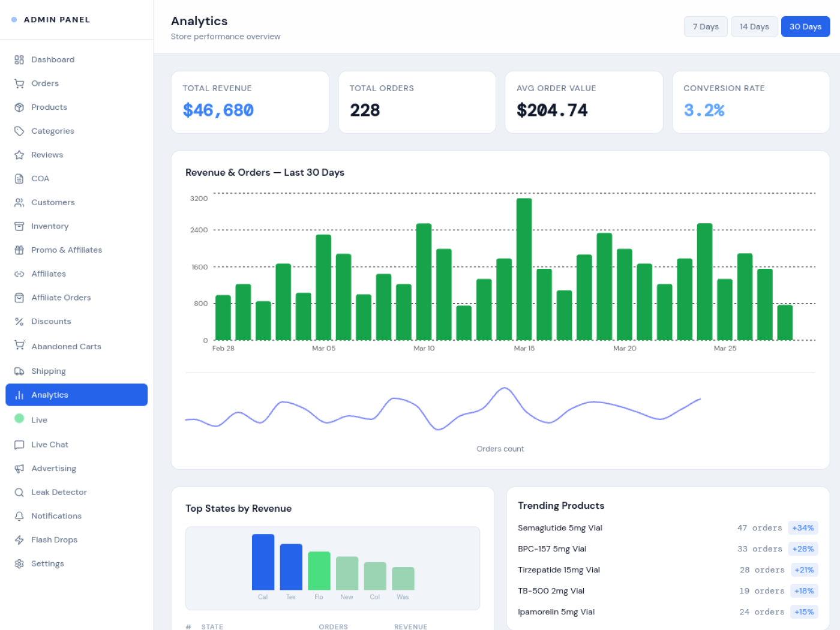Click the active 30 Days button

(805, 26)
